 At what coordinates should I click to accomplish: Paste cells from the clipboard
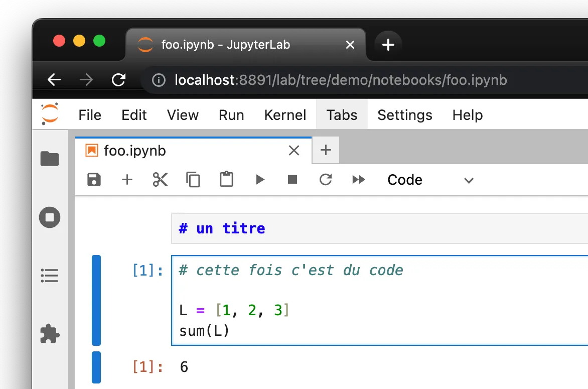click(226, 180)
